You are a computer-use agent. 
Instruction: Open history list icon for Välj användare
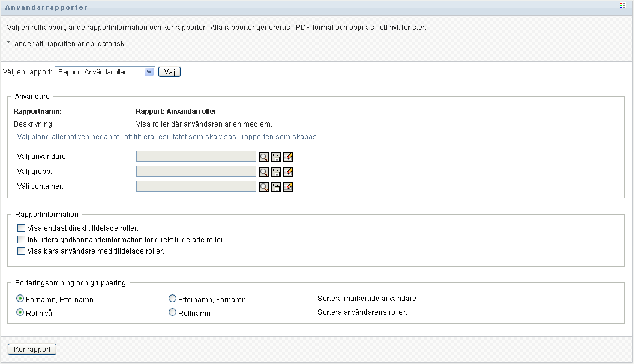coord(276,157)
